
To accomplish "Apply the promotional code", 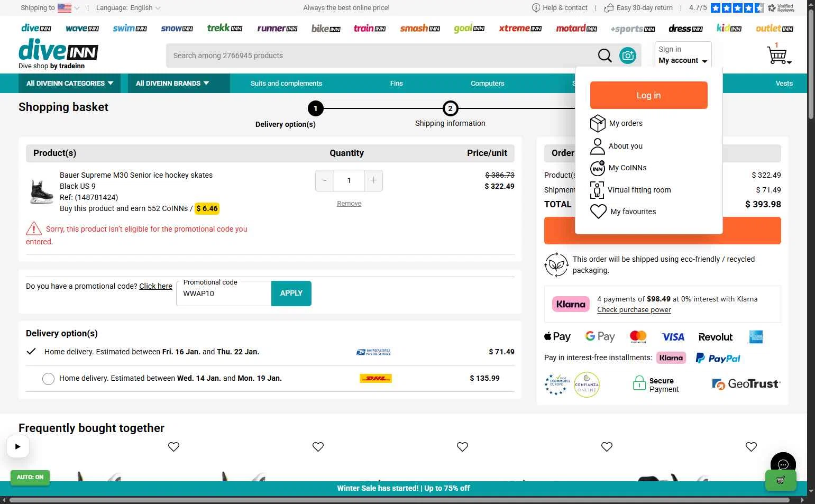I will pyautogui.click(x=291, y=294).
